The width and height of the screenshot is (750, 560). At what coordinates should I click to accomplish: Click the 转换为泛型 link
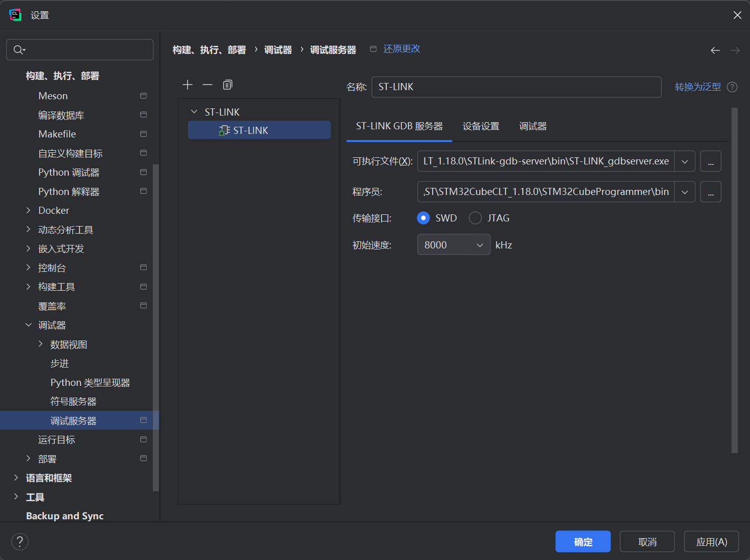[x=698, y=87]
